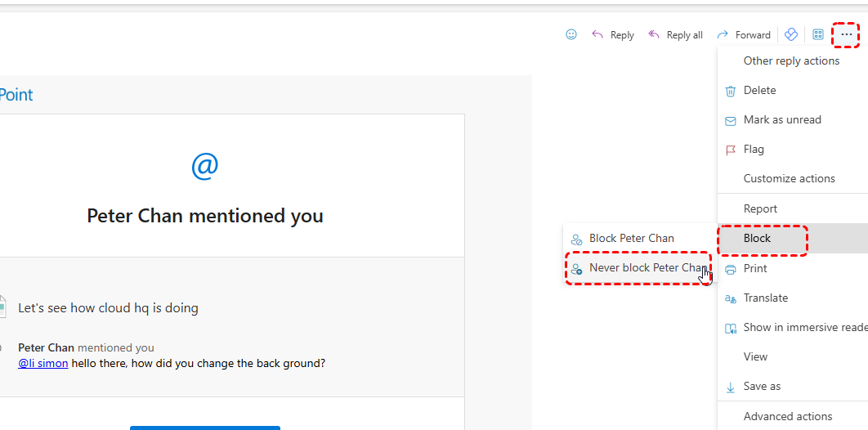Viewport: 868px width, 430px height.
Task: Open Customize actions
Action: tap(789, 178)
